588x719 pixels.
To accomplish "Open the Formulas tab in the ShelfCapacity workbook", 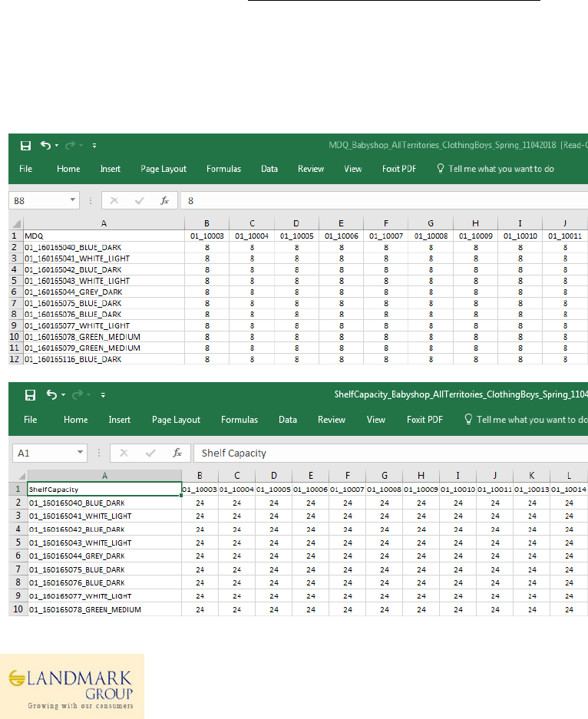I will tap(239, 420).
